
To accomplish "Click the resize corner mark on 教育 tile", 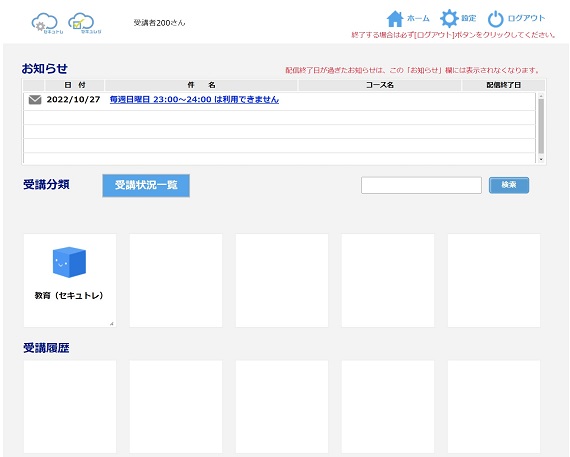I will (x=112, y=323).
